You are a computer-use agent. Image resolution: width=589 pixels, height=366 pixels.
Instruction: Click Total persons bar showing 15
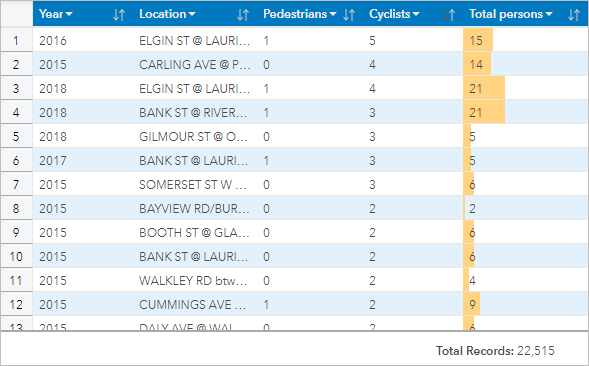(478, 40)
